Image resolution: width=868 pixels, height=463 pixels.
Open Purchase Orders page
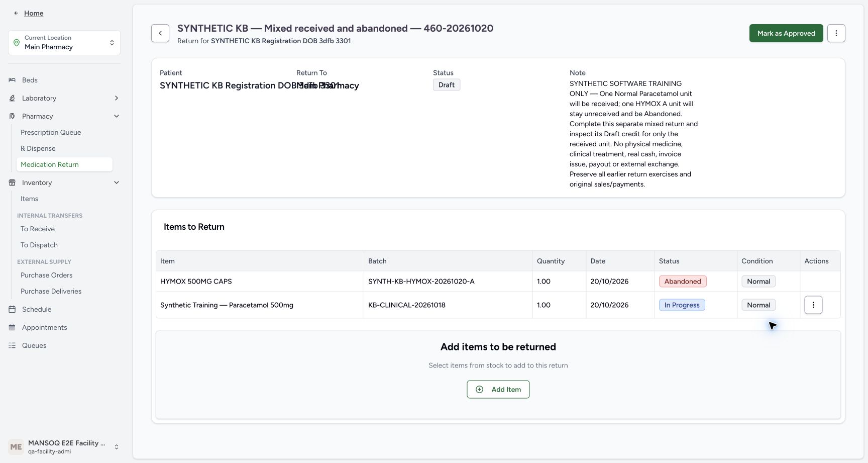(x=47, y=275)
